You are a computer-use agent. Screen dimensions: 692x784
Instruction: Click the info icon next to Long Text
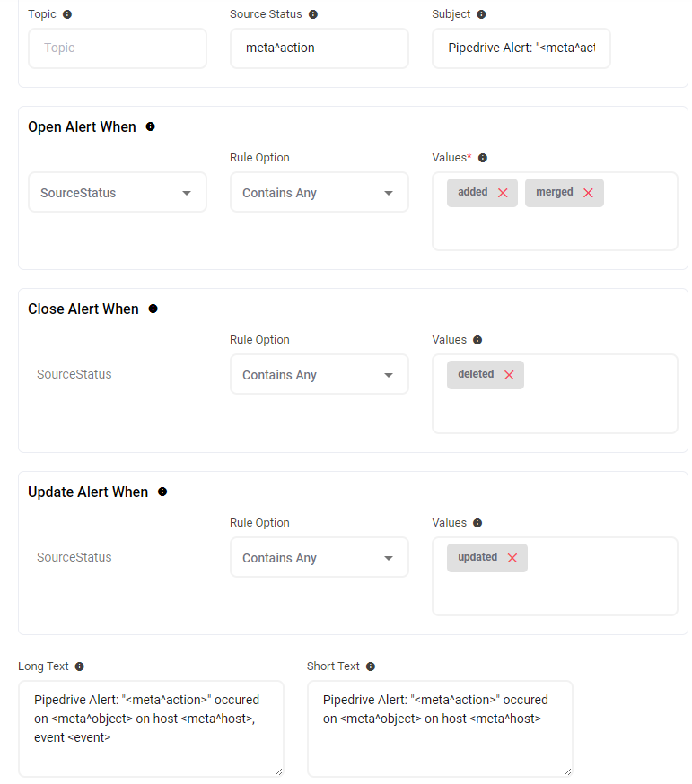click(x=80, y=666)
